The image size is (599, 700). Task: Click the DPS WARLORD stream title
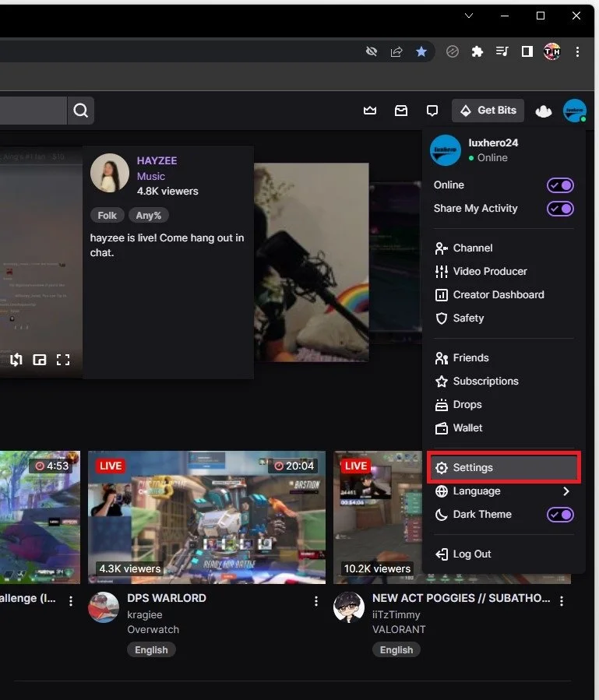click(167, 598)
